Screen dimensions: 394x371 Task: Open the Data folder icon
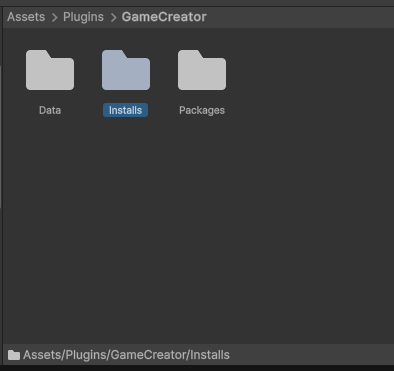click(50, 70)
